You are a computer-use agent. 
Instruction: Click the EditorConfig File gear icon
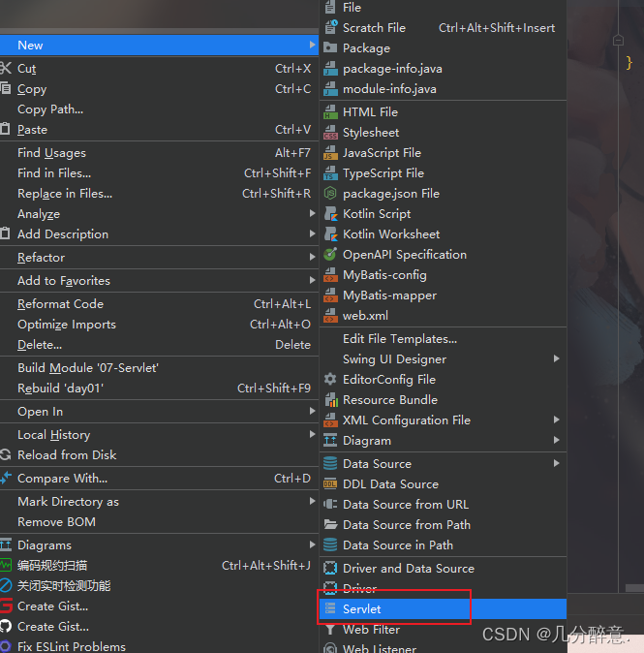coord(330,379)
